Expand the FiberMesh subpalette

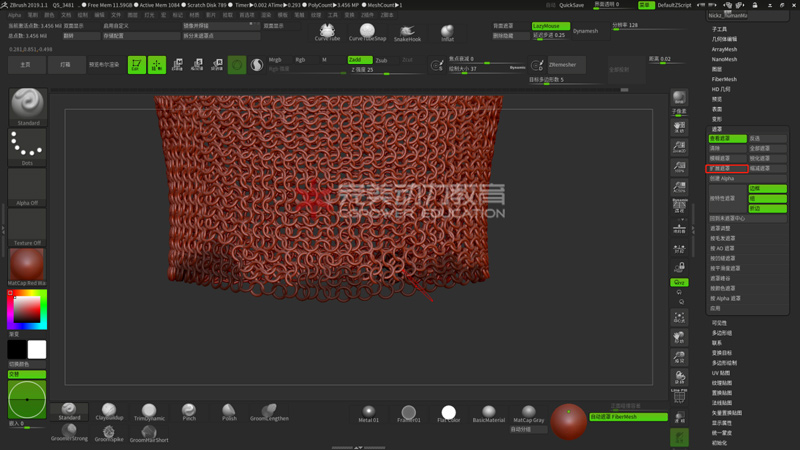724,79
